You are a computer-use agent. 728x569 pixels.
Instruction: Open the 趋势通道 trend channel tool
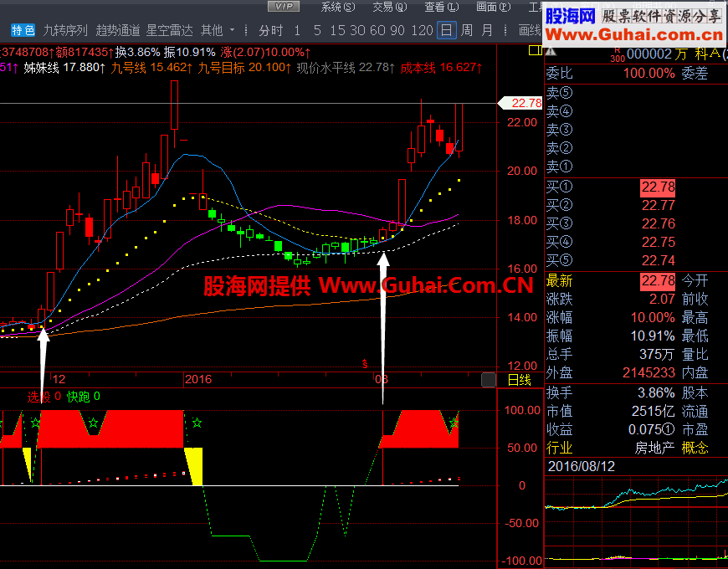pyautogui.click(x=120, y=29)
